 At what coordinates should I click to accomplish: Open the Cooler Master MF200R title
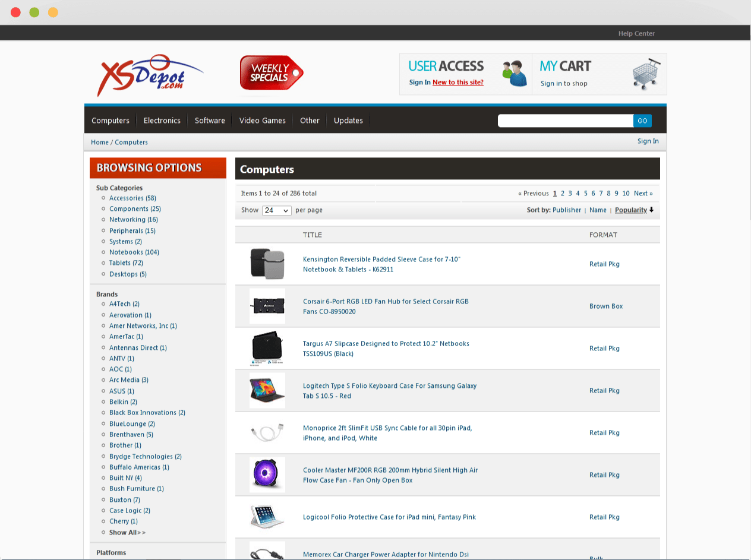click(390, 475)
